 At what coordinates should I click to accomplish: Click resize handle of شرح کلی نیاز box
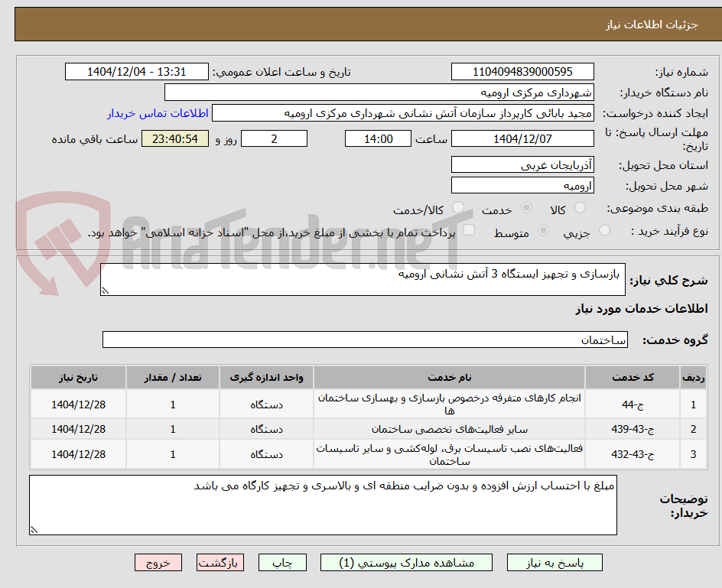pos(105,291)
